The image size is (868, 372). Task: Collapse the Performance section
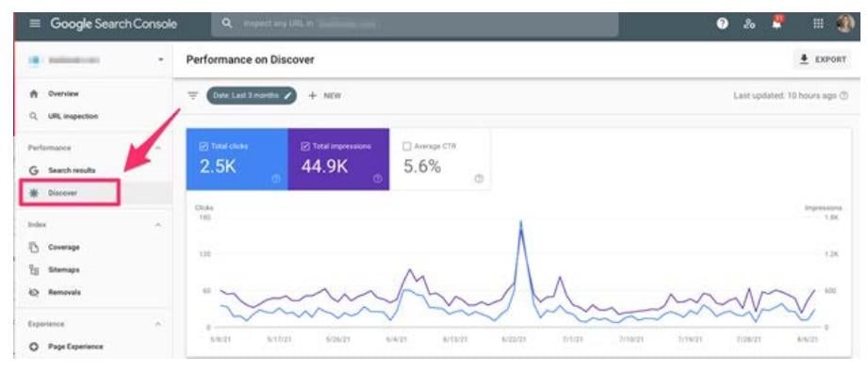coord(157,148)
